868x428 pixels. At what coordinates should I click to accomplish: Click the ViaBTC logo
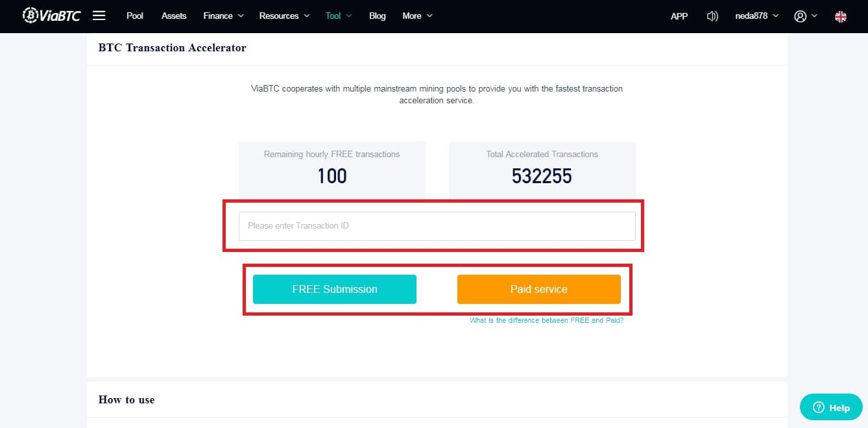(x=52, y=16)
